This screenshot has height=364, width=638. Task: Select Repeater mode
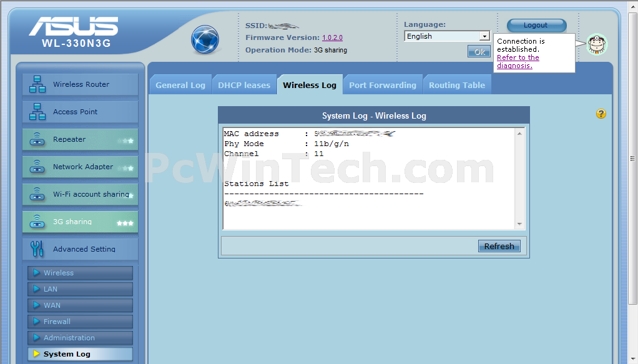pyautogui.click(x=80, y=139)
